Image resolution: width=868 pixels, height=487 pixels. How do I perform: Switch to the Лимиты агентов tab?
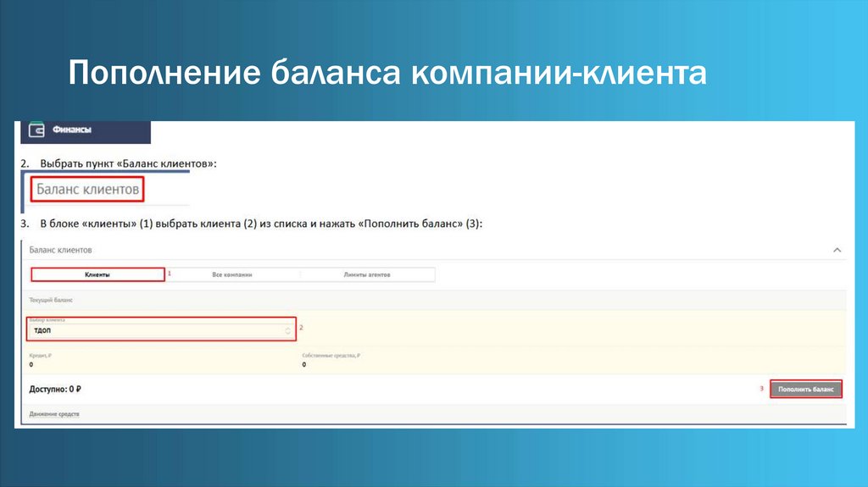(367, 274)
